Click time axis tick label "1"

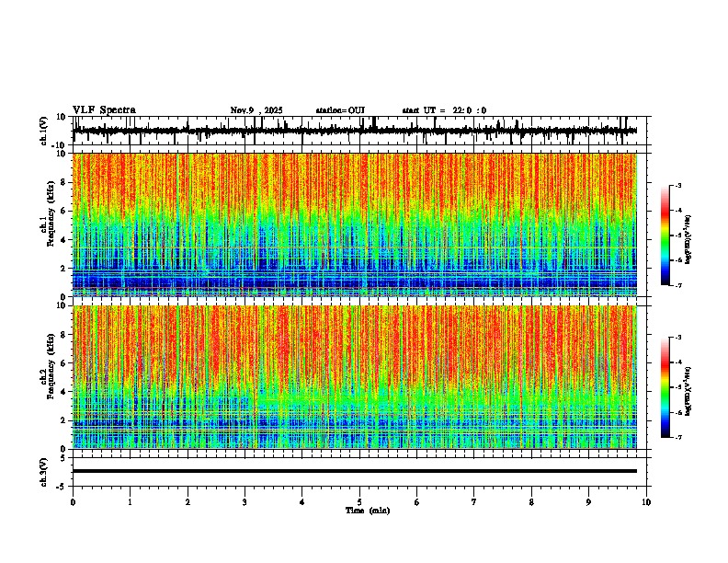click(131, 502)
